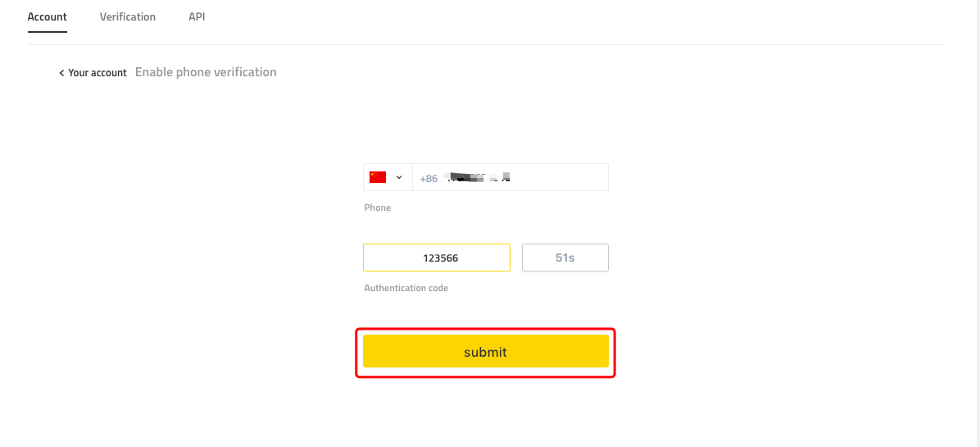
Task: Click the back arrow before Your account
Action: tap(62, 73)
